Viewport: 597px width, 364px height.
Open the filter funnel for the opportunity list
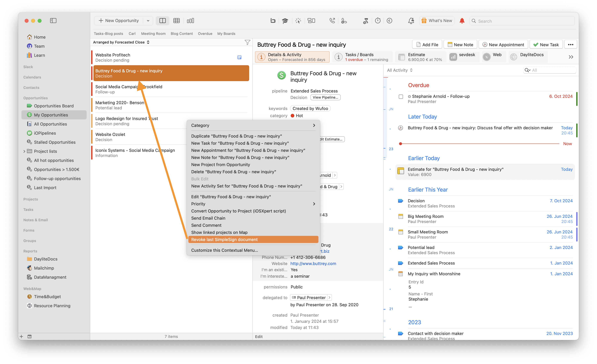tap(247, 42)
